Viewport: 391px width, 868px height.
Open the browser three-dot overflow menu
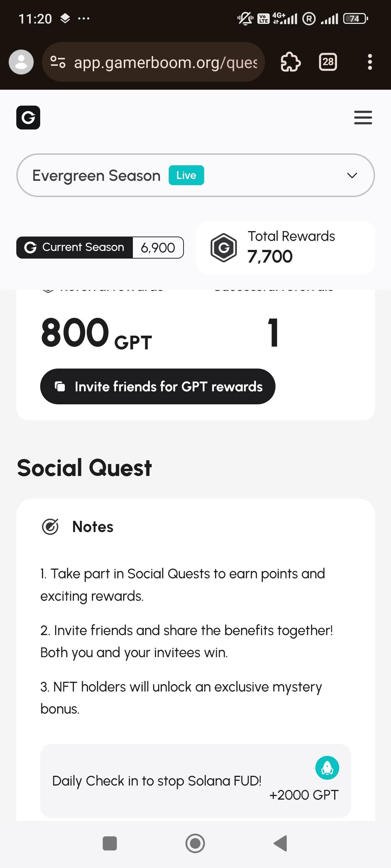[370, 62]
